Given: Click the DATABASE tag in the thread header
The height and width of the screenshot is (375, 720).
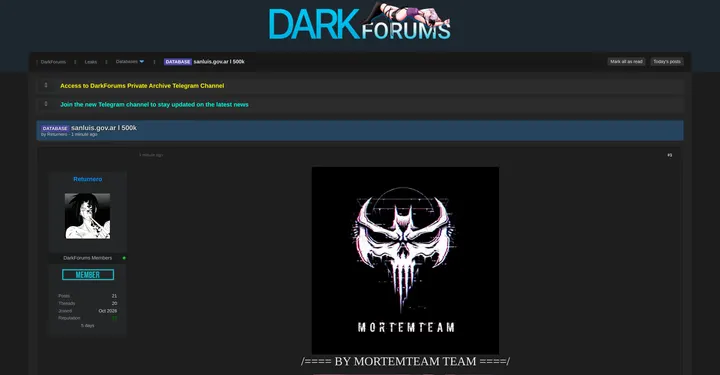Looking at the screenshot, I should 55,129.
